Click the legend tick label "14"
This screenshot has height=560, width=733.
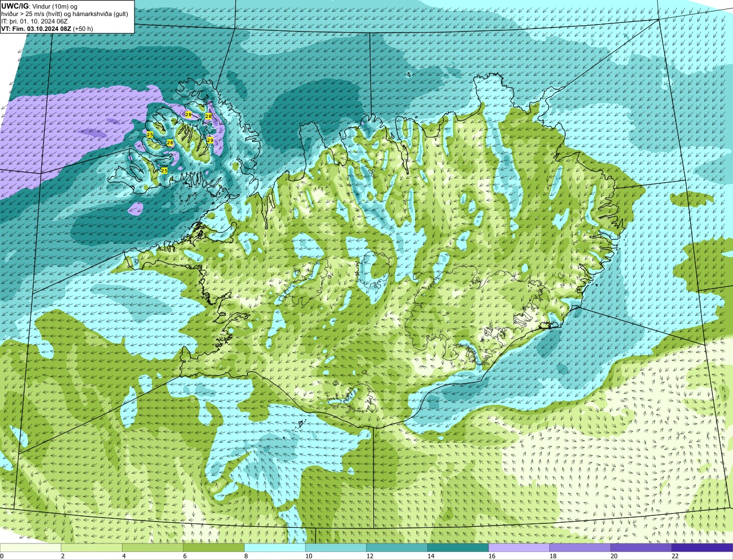pos(431,556)
